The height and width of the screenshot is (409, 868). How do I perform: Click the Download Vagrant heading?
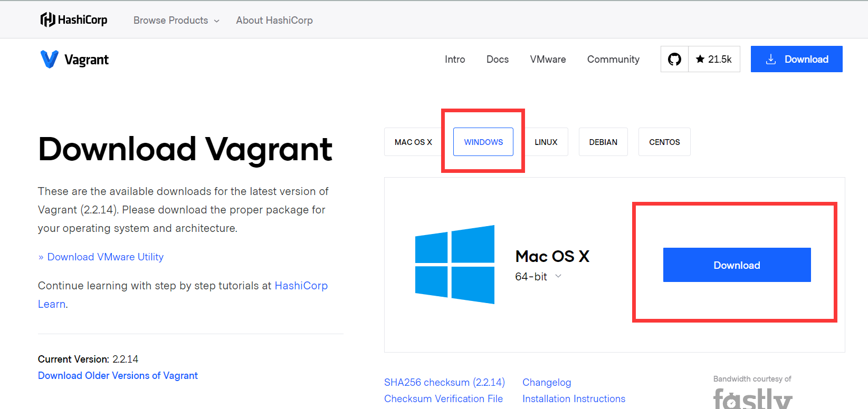[x=185, y=149]
